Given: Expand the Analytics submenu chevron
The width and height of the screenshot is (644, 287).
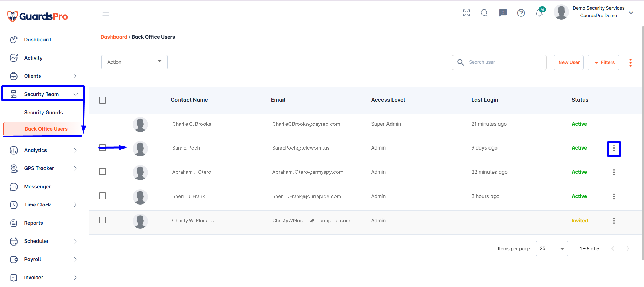Looking at the screenshot, I should 75,150.
